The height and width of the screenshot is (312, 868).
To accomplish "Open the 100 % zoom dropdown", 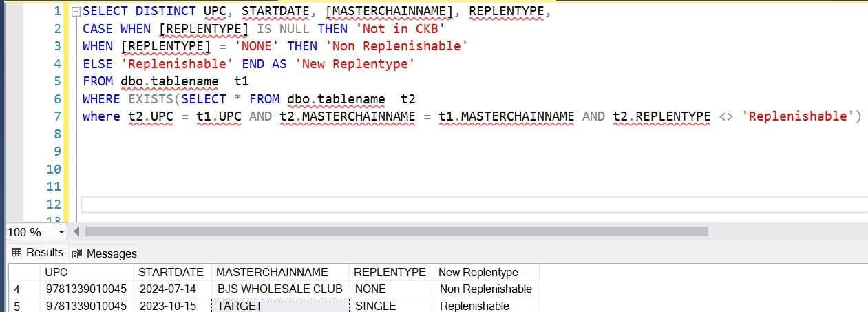I will pos(61,232).
